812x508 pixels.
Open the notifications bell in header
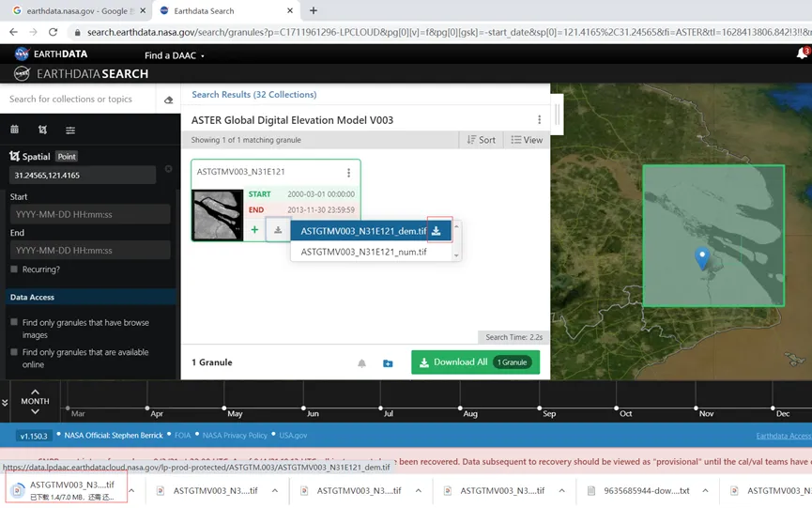pos(802,54)
